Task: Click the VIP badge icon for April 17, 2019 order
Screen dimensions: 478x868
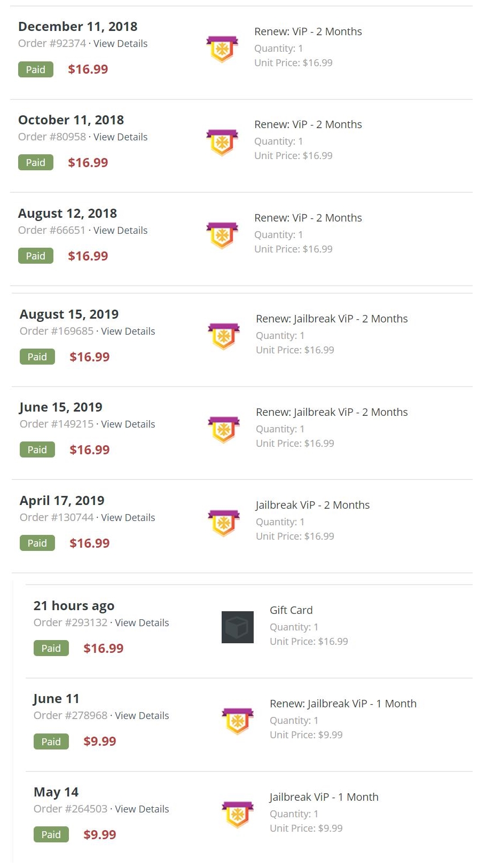Action: 224,523
